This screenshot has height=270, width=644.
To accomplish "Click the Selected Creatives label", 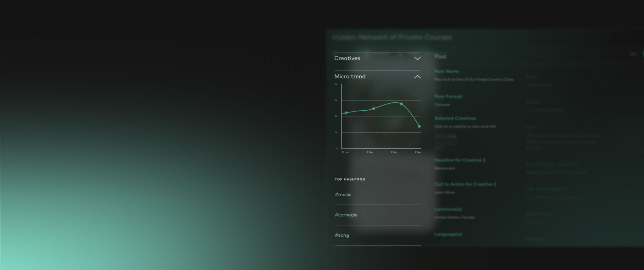I will [x=455, y=118].
